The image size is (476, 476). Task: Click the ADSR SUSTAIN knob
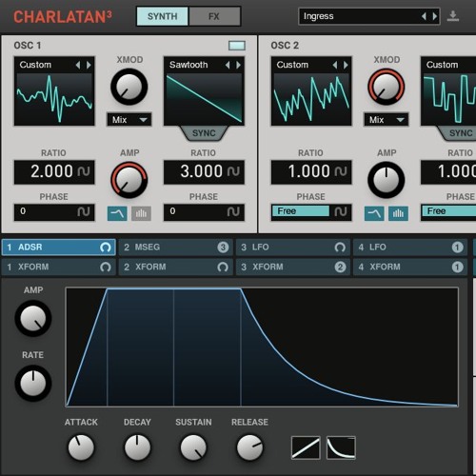[193, 447]
